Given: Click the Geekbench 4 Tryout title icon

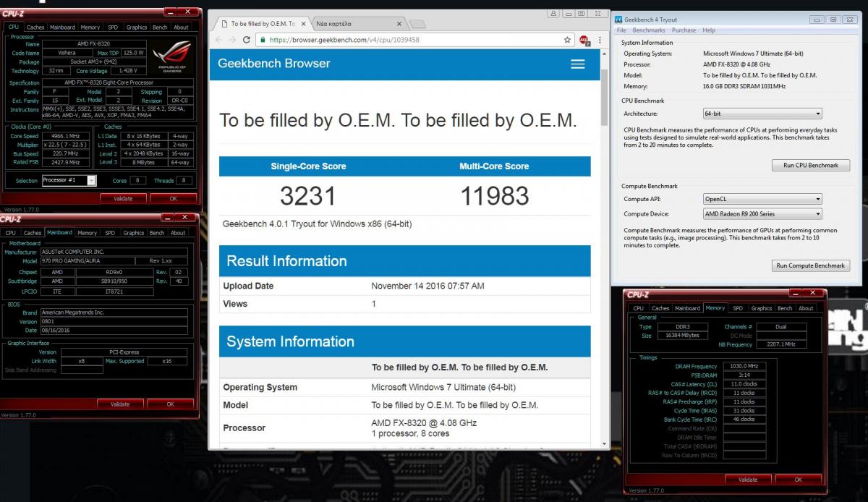Looking at the screenshot, I should click(618, 20).
